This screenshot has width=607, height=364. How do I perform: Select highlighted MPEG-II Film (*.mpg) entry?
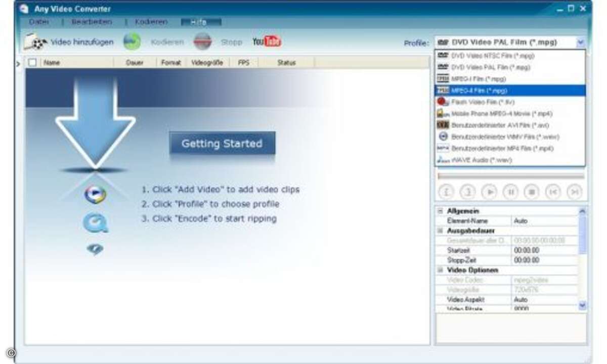(510, 90)
